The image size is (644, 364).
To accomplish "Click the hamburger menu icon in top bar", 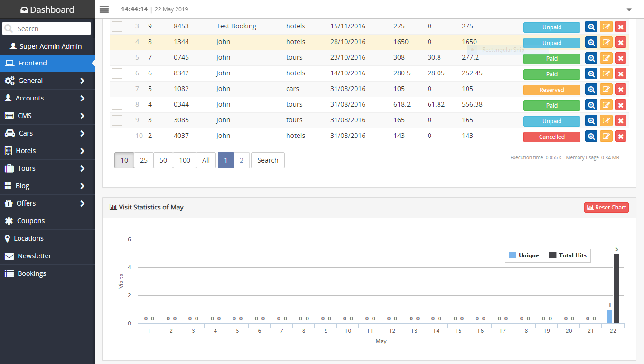I will tap(104, 9).
